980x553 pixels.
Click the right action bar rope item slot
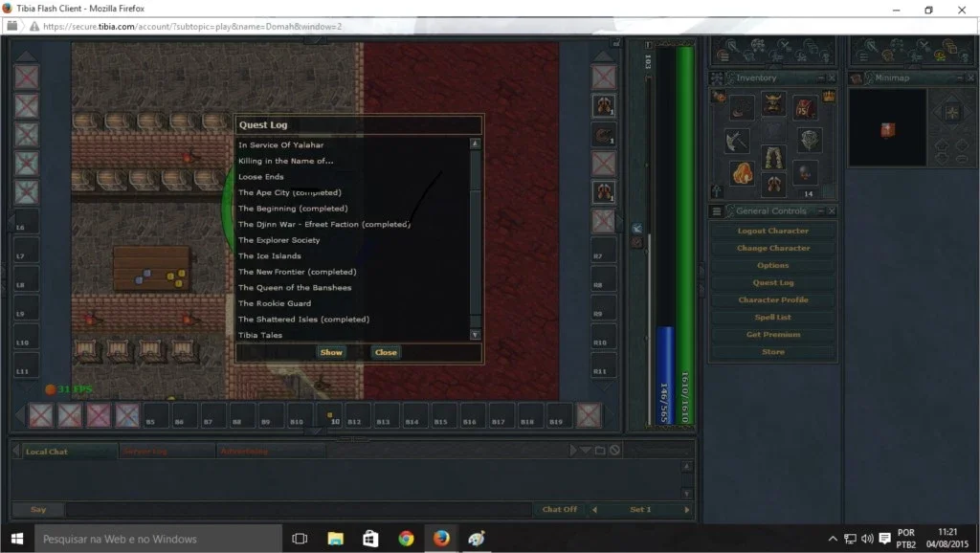tap(603, 134)
